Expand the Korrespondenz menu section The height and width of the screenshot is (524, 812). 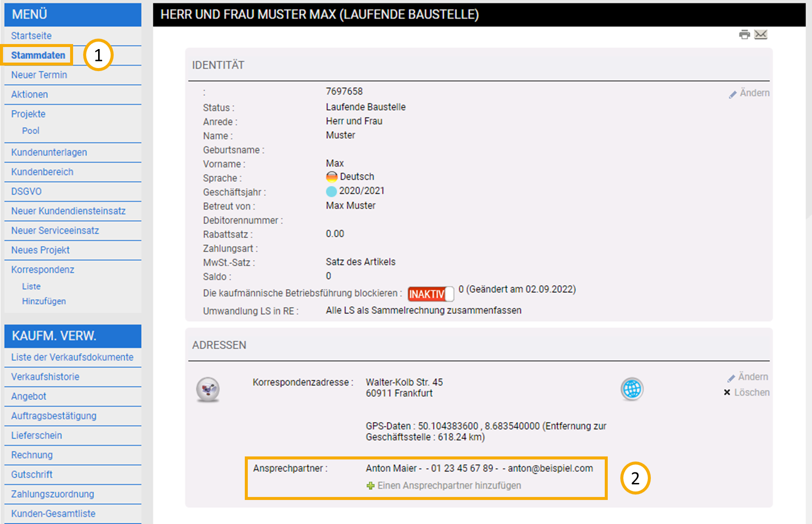tap(43, 269)
